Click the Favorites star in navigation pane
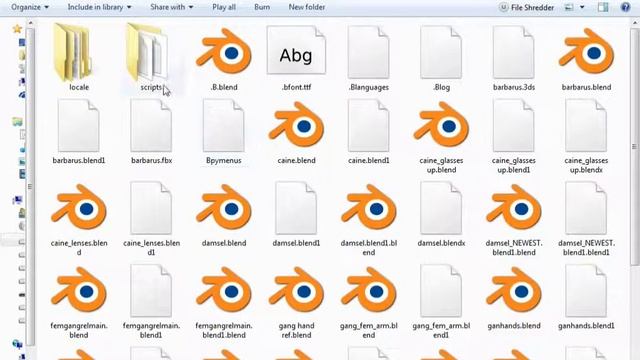The image size is (640, 360). click(17, 29)
